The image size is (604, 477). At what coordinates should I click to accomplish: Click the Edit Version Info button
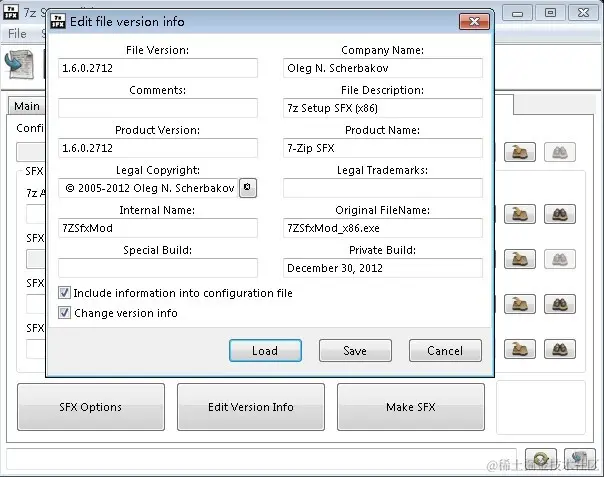pyautogui.click(x=251, y=406)
